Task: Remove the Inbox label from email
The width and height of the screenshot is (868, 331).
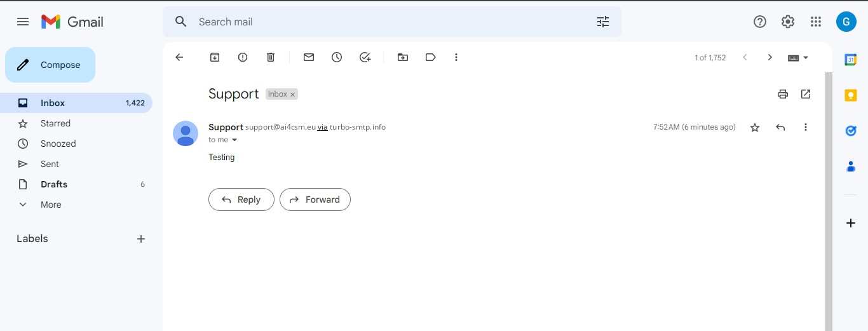Action: pyautogui.click(x=293, y=95)
